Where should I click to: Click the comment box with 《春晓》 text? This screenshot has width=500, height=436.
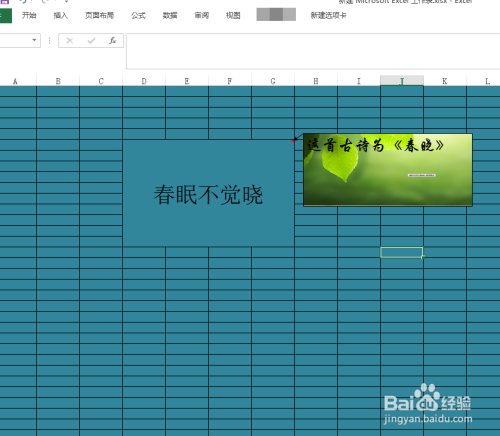click(388, 170)
